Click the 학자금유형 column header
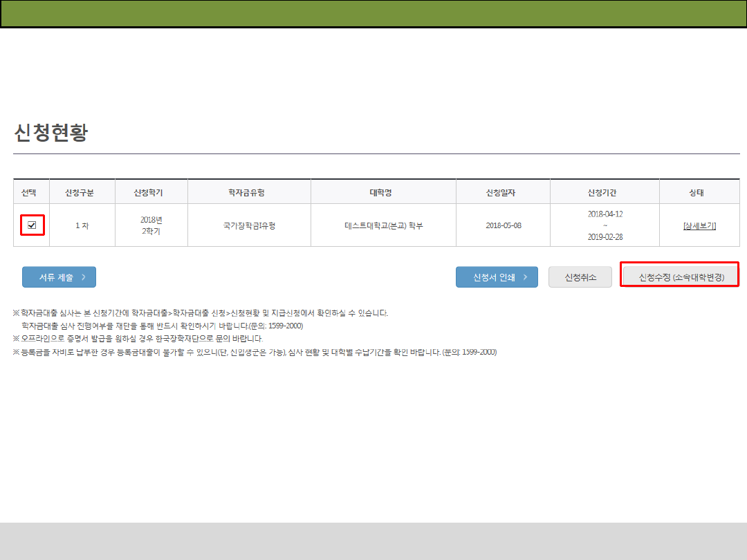This screenshot has width=747, height=560. pyautogui.click(x=249, y=192)
